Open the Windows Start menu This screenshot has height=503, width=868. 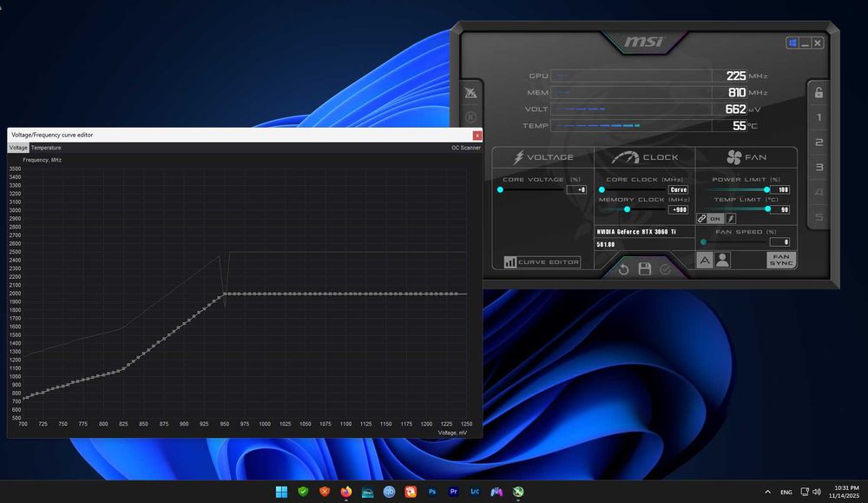[x=282, y=492]
